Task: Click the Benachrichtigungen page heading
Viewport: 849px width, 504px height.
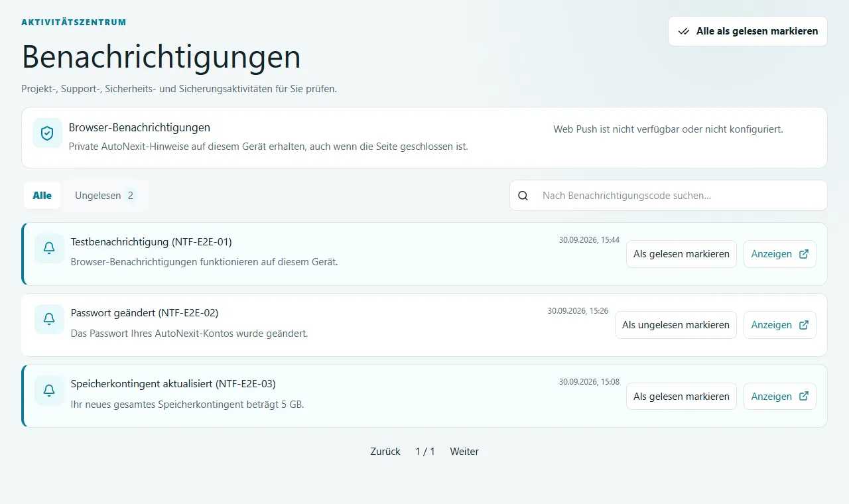Action: click(161, 57)
